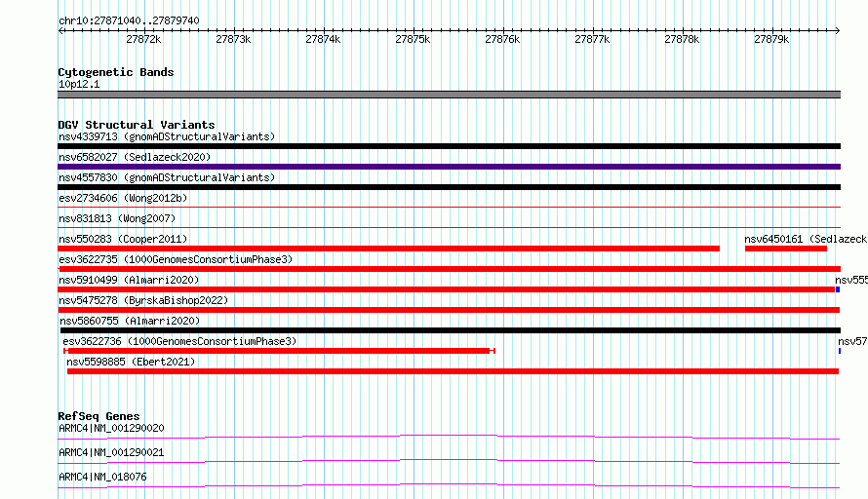
Task: Click the magenta line for ARMC4|NM_018076
Action: click(449, 485)
